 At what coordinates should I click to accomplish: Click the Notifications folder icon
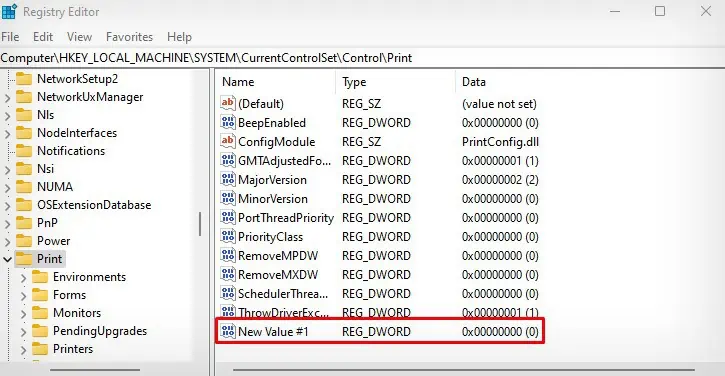[24, 151]
